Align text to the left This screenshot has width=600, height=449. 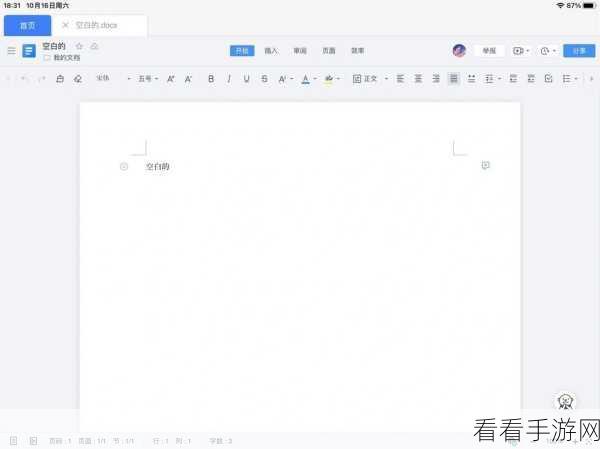400,79
